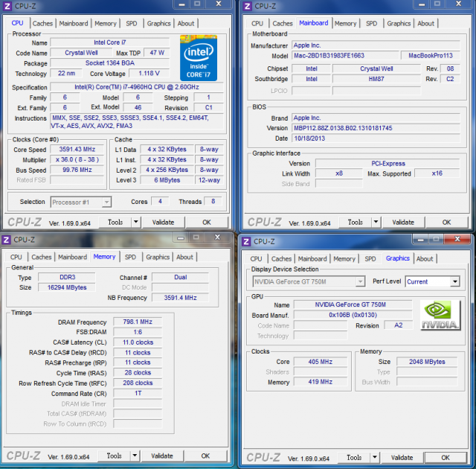The width and height of the screenshot is (476, 469).
Task: Click the CPU-Z title icon of CPU window
Action: (x=7, y=6)
